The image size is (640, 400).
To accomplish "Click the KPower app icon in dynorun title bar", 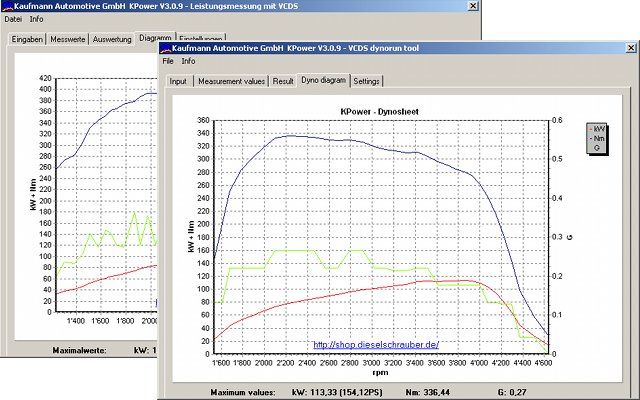I will point(165,48).
